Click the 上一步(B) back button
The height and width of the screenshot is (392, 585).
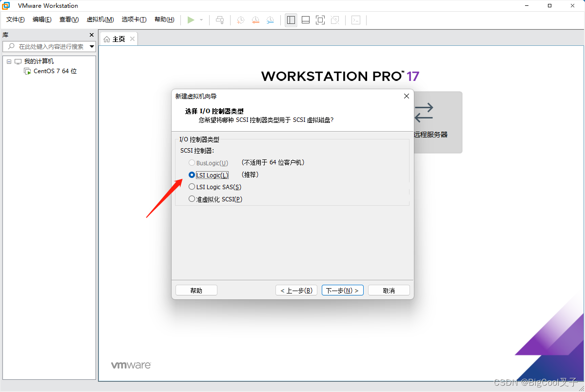click(296, 291)
